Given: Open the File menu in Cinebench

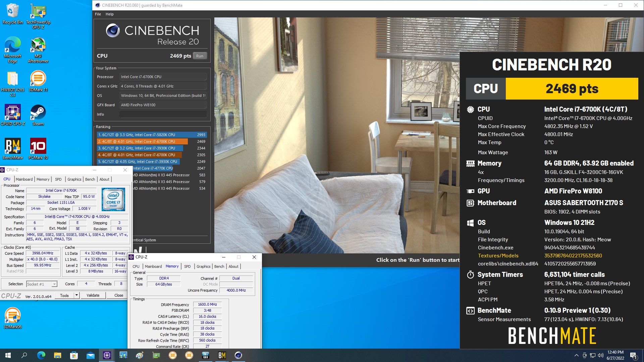Looking at the screenshot, I should [98, 14].
